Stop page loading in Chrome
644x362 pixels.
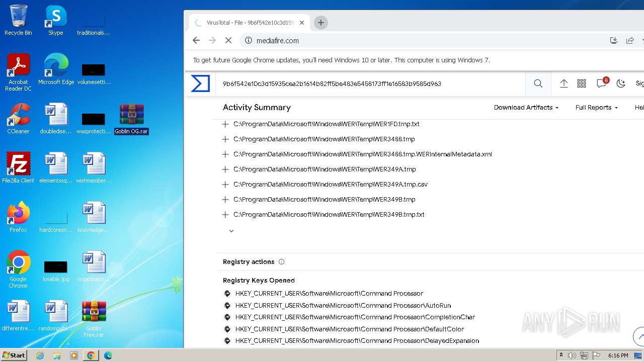(228, 40)
